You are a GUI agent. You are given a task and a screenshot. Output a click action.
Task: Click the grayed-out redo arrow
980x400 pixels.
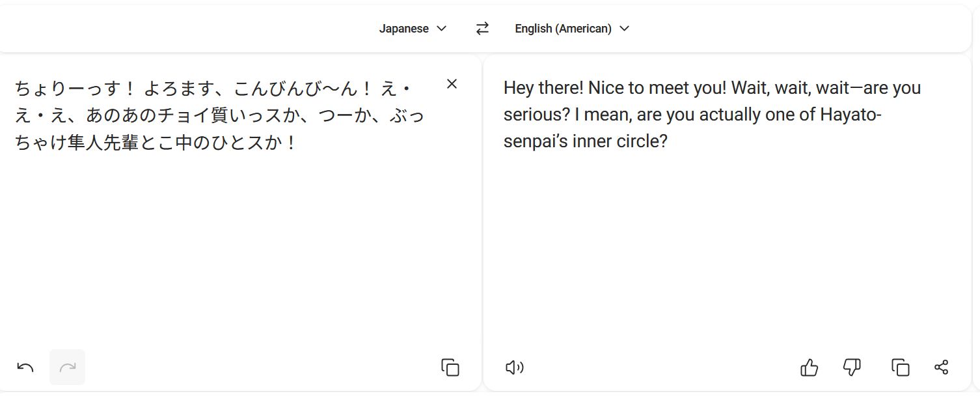click(x=68, y=367)
